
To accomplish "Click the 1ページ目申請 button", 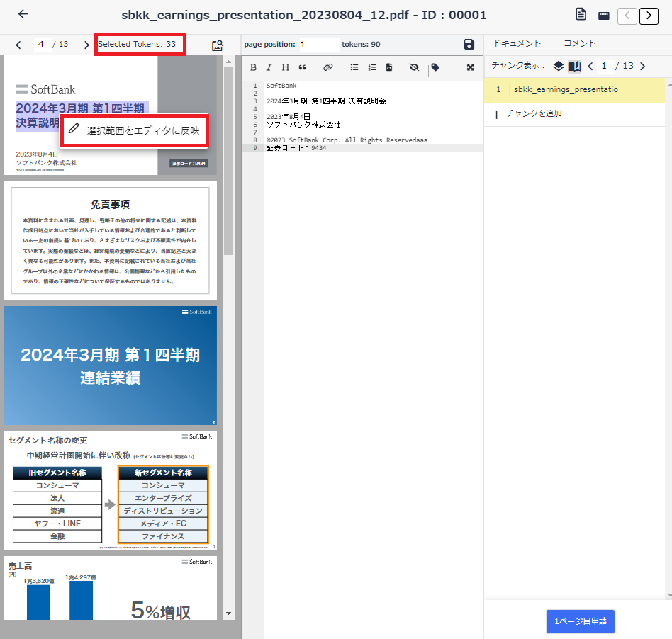I will 581,621.
